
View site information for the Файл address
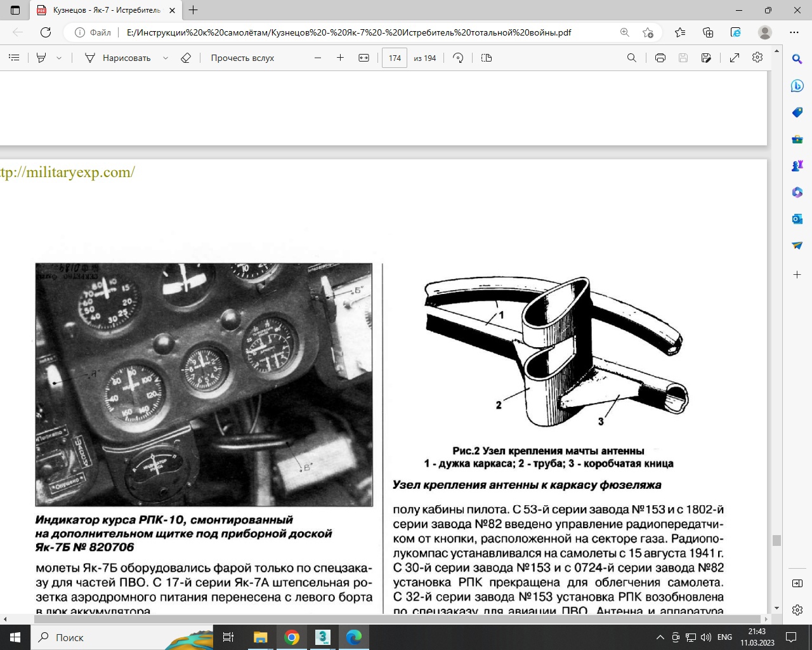coord(93,32)
